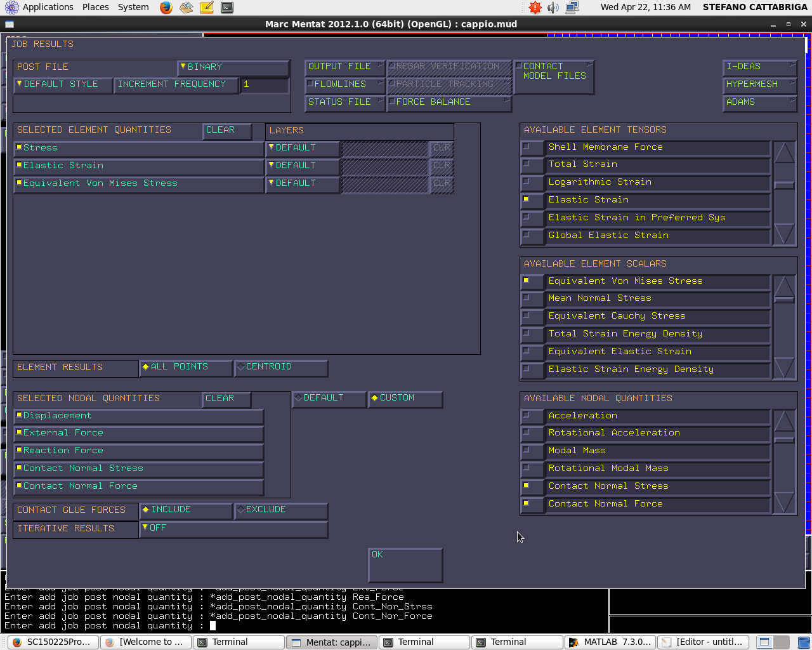
Task: Clear the selected element quantities
Action: pos(226,131)
